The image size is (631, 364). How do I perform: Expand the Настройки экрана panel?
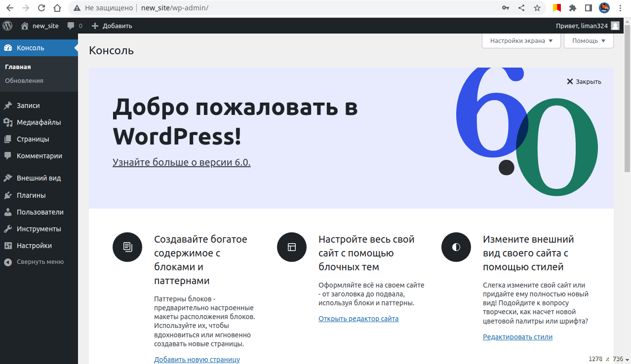(x=521, y=41)
